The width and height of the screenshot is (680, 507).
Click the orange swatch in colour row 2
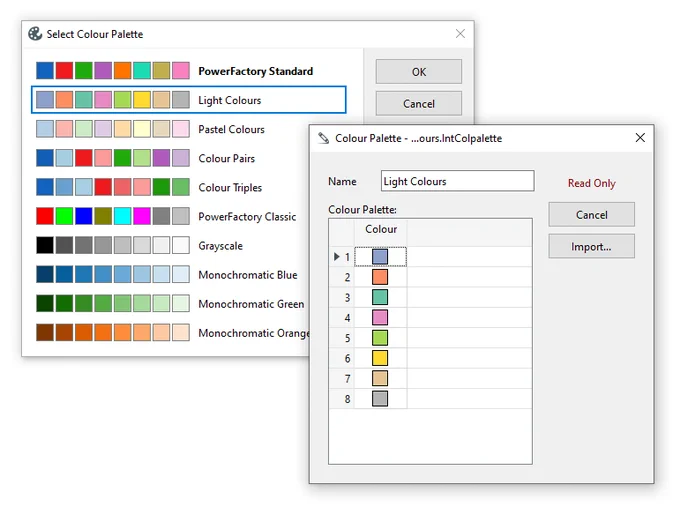click(380, 277)
